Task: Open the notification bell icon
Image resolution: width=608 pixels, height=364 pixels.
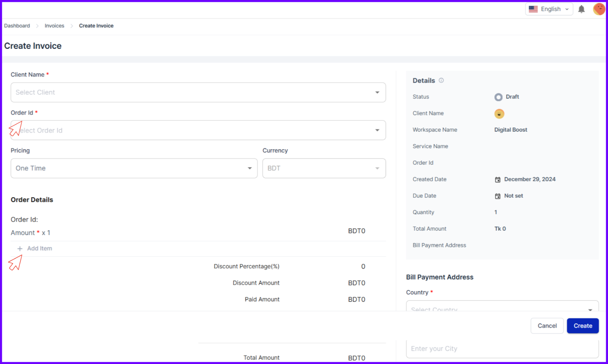Action: [581, 9]
